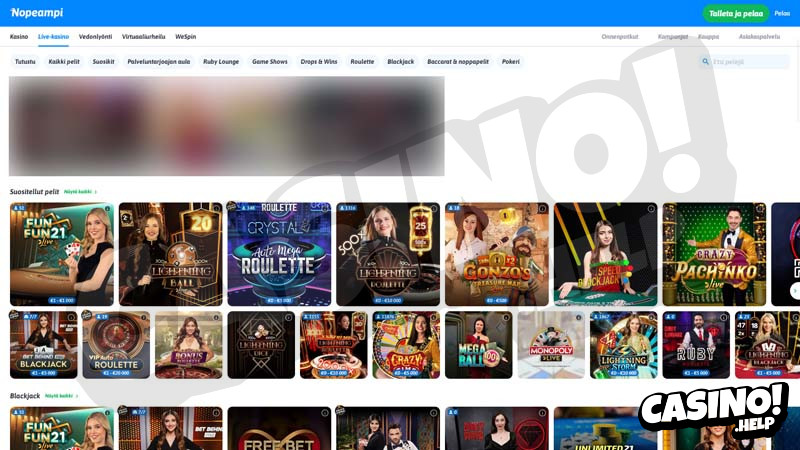The image size is (800, 450).
Task: Click info icon on Gonzo's Treasure Map
Action: (x=542, y=209)
